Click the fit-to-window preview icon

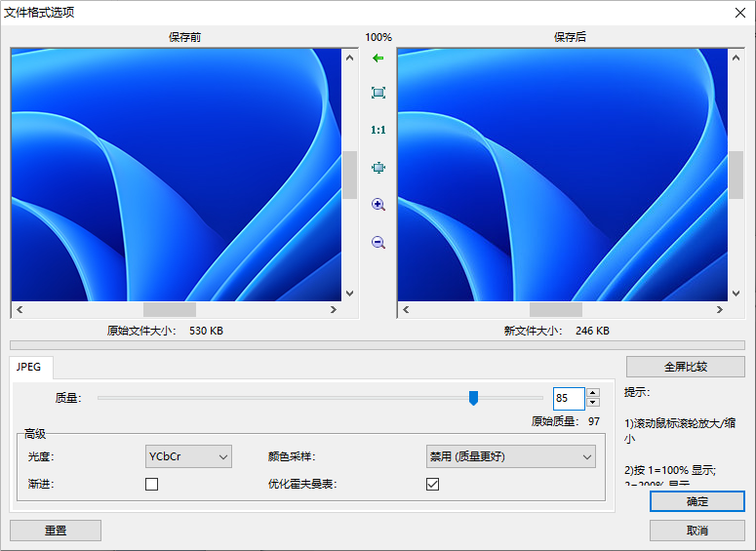click(x=378, y=93)
